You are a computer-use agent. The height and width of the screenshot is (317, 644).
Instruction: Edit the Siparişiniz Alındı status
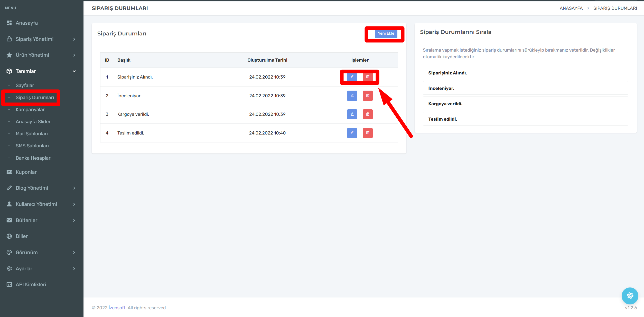352,77
